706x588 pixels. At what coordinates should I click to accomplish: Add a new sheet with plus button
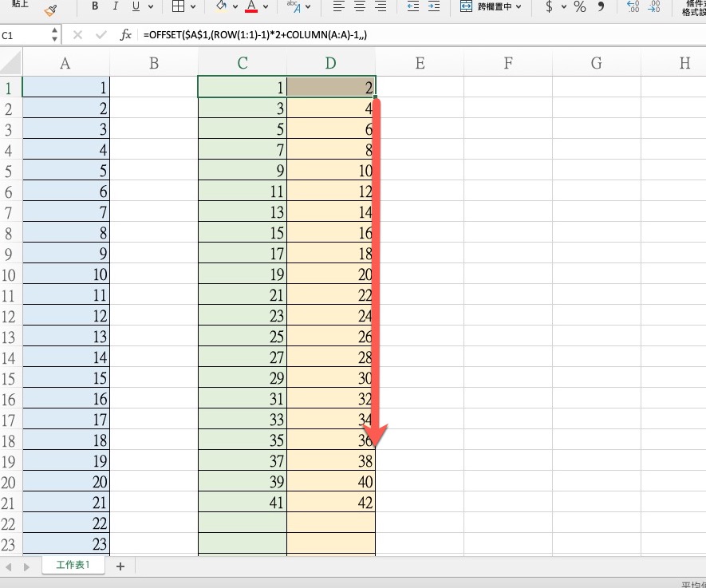pyautogui.click(x=120, y=566)
